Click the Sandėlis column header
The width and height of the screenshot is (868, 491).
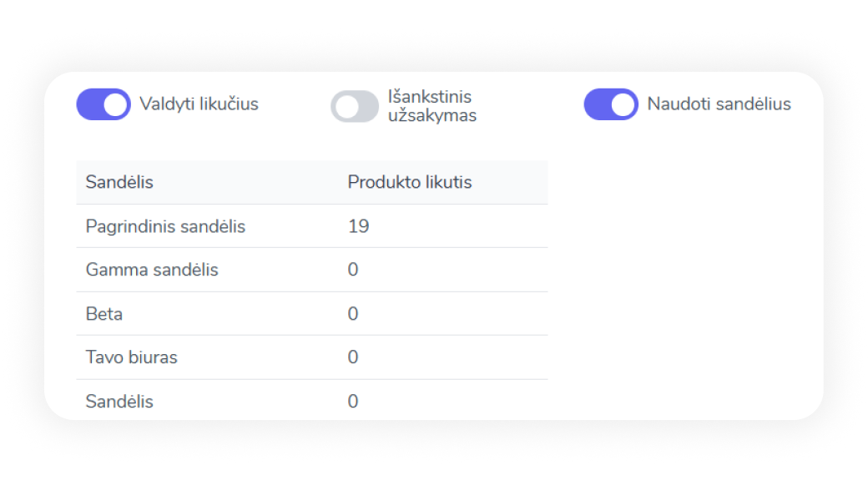pyautogui.click(x=119, y=182)
